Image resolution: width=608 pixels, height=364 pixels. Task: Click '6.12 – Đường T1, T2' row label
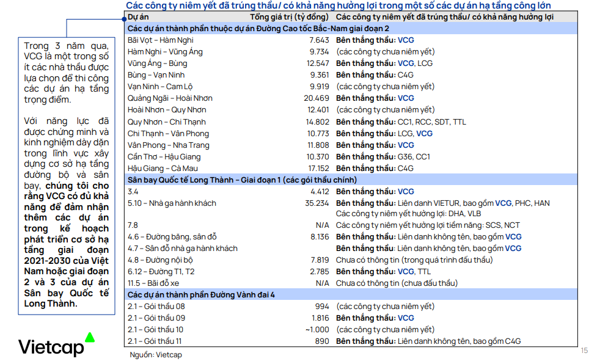click(161, 272)
